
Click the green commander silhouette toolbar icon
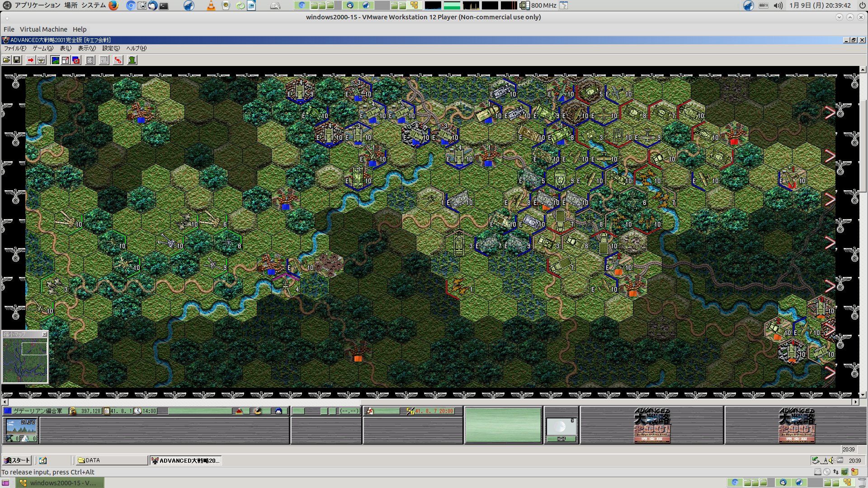132,60
